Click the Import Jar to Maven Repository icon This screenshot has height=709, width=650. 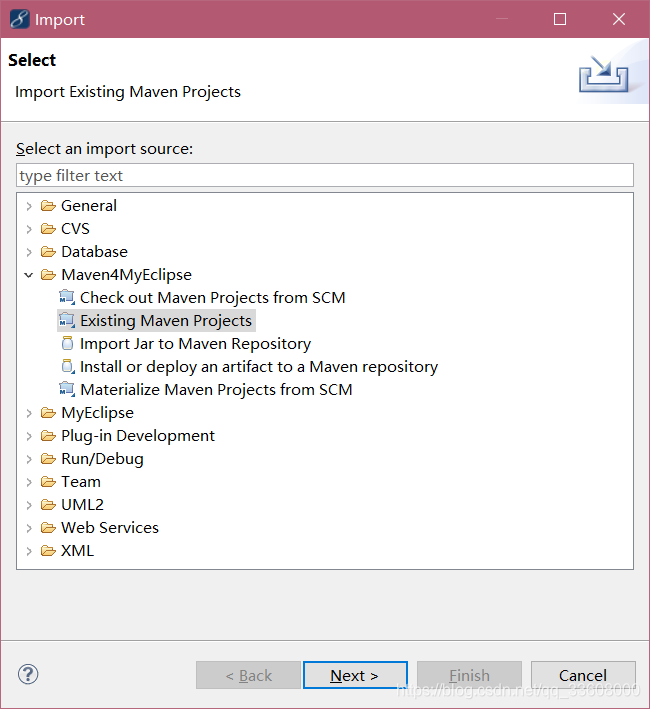[67, 344]
